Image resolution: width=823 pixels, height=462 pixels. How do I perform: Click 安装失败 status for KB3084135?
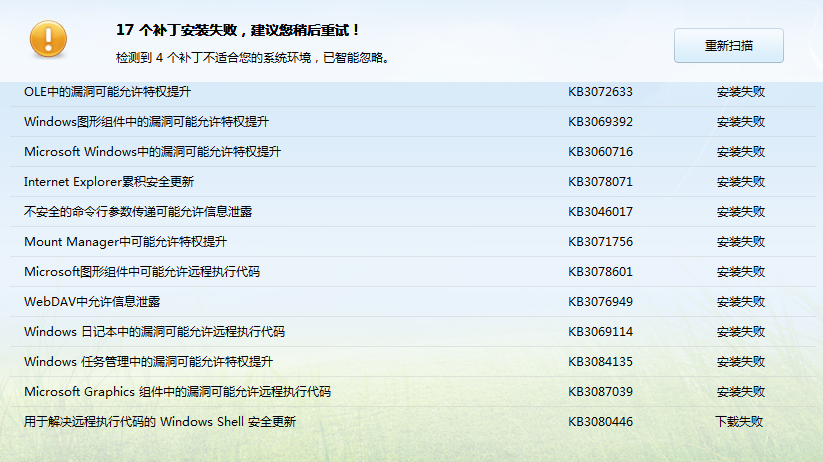[x=741, y=361]
